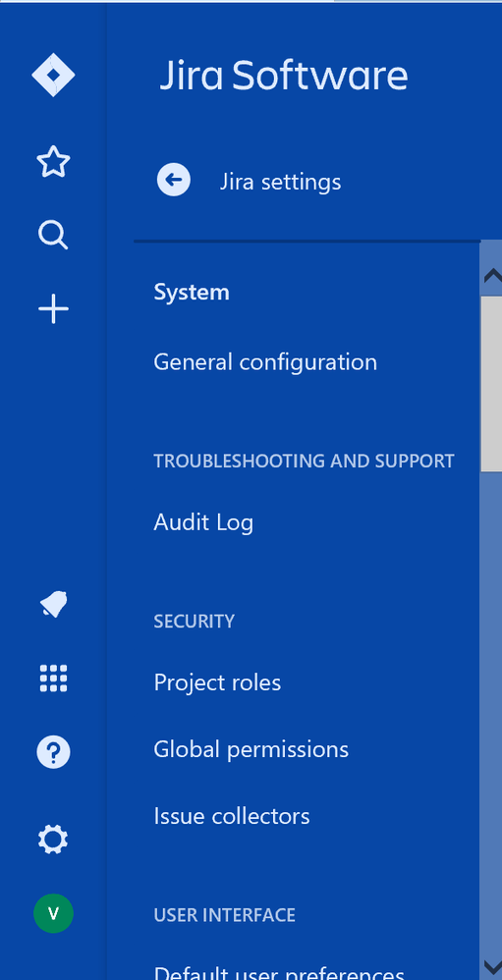Open Project roles
Image resolution: width=502 pixels, height=980 pixels.
tap(217, 682)
